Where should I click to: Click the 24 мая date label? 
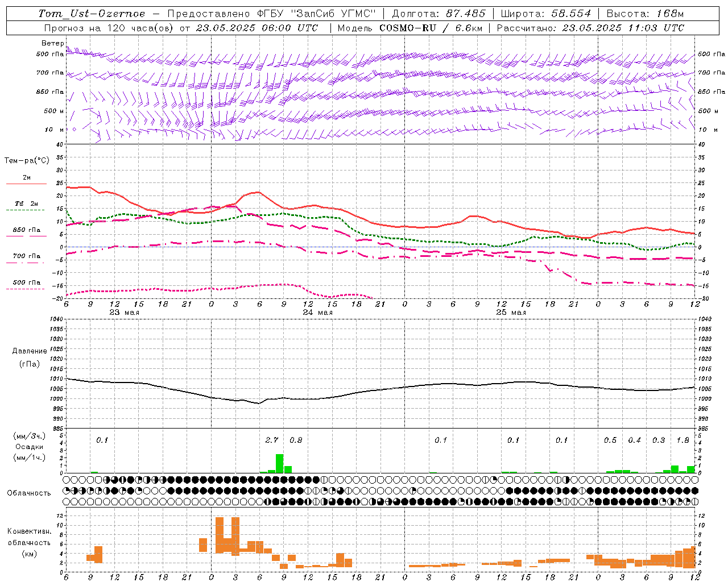[317, 313]
